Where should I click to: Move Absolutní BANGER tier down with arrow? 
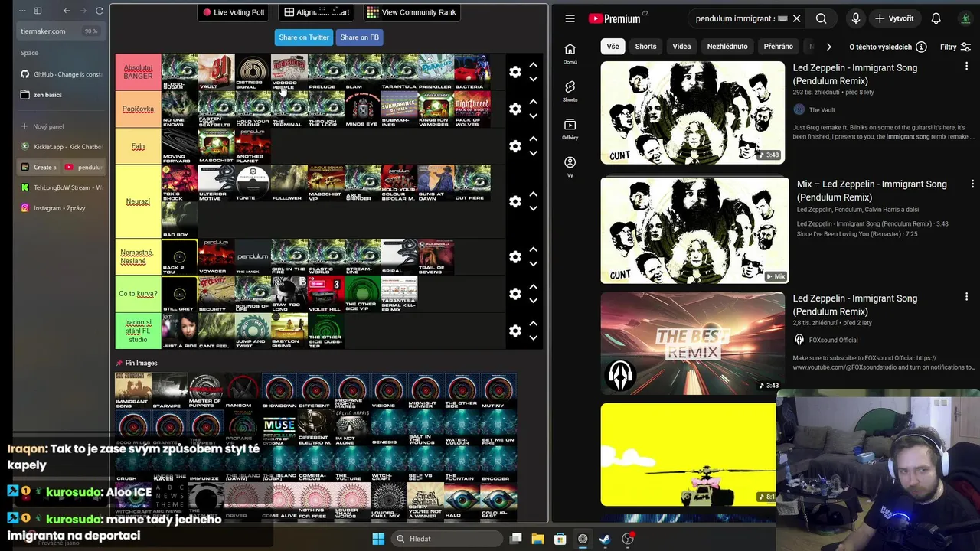point(534,79)
